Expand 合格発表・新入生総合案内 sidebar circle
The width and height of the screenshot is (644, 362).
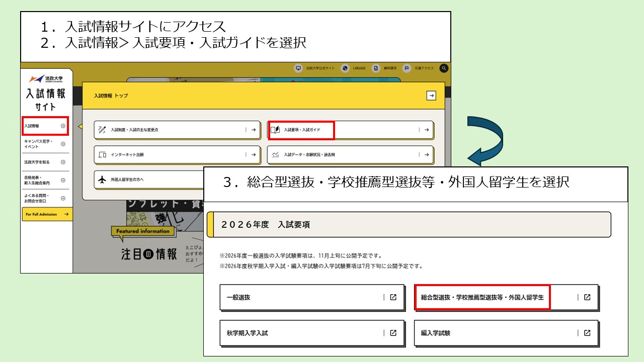(x=63, y=180)
